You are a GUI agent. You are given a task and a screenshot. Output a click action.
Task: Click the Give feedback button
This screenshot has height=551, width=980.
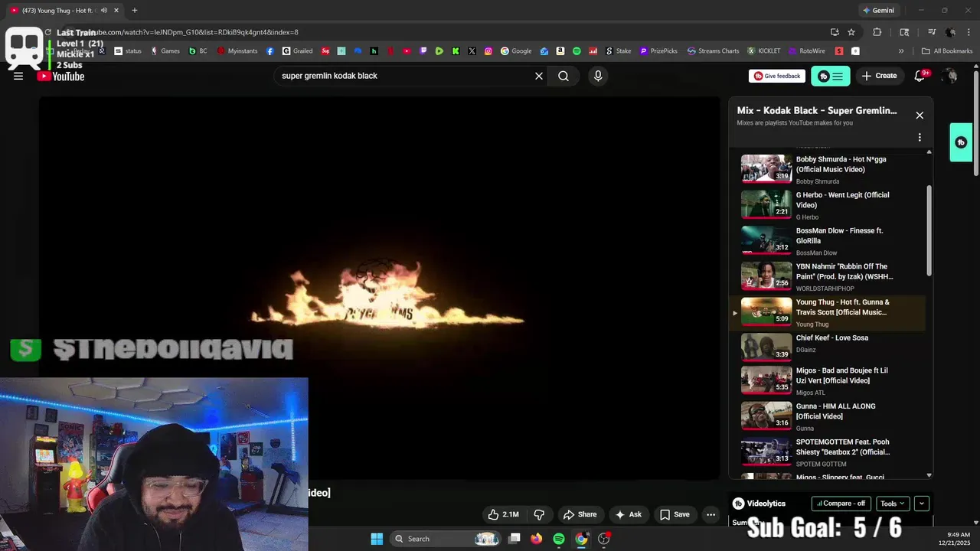(x=777, y=76)
